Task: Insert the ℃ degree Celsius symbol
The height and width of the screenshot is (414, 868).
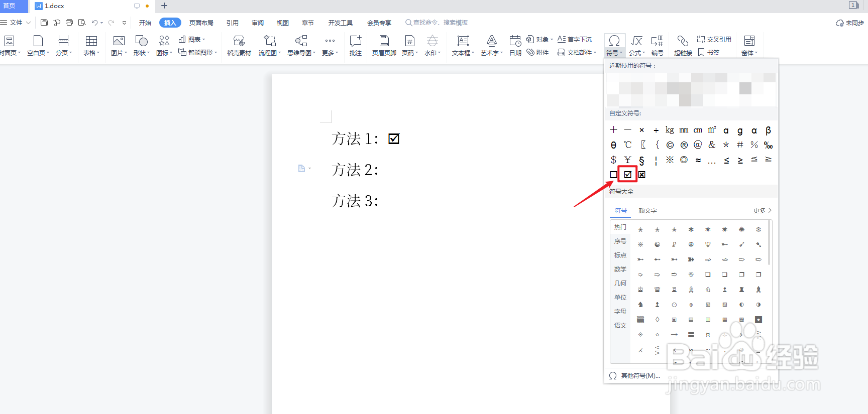Action: pos(628,145)
